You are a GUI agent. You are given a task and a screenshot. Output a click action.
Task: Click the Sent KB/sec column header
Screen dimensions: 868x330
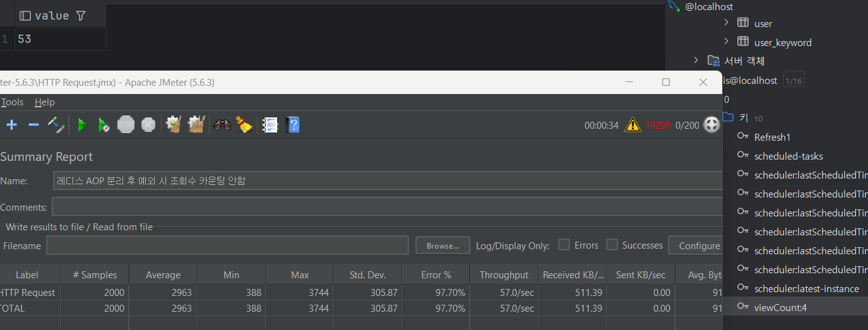click(x=640, y=274)
